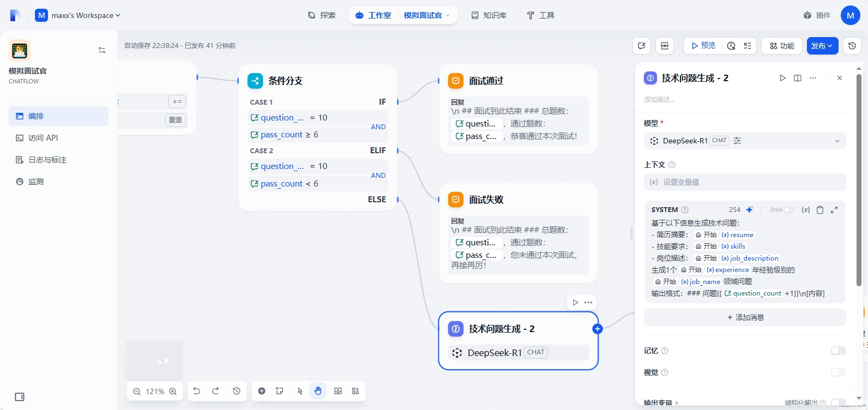Screen dimensions: 868x410
Task: Open 访问 API in the sidebar
Action: [58, 138]
